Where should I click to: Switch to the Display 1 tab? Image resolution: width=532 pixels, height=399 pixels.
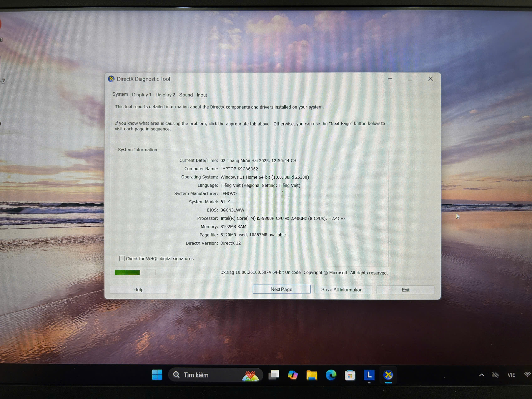(x=141, y=95)
